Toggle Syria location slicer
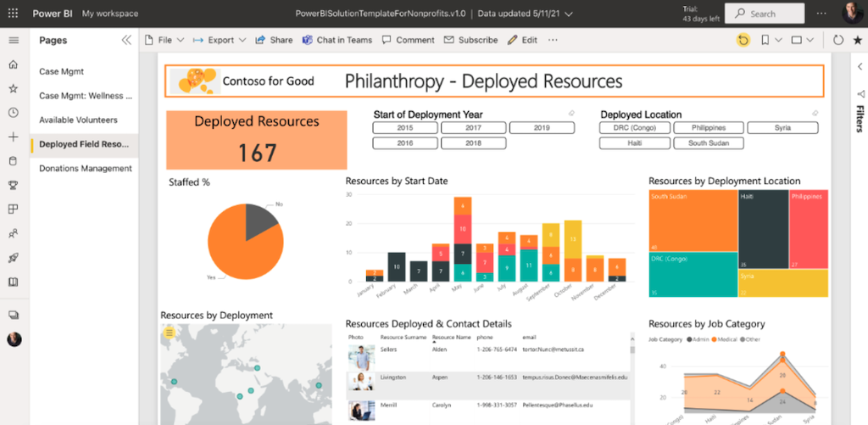868x425 pixels. pos(782,128)
